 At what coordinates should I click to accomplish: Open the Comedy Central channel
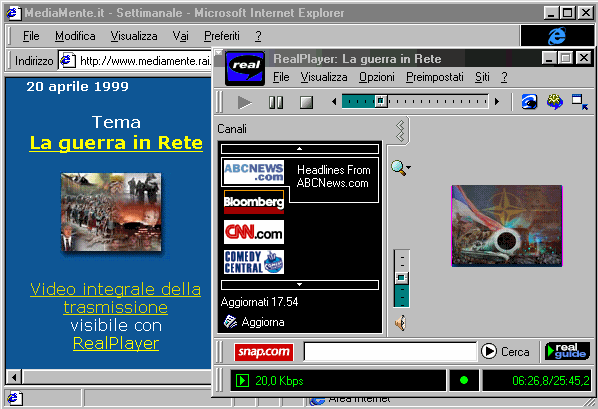point(254,262)
